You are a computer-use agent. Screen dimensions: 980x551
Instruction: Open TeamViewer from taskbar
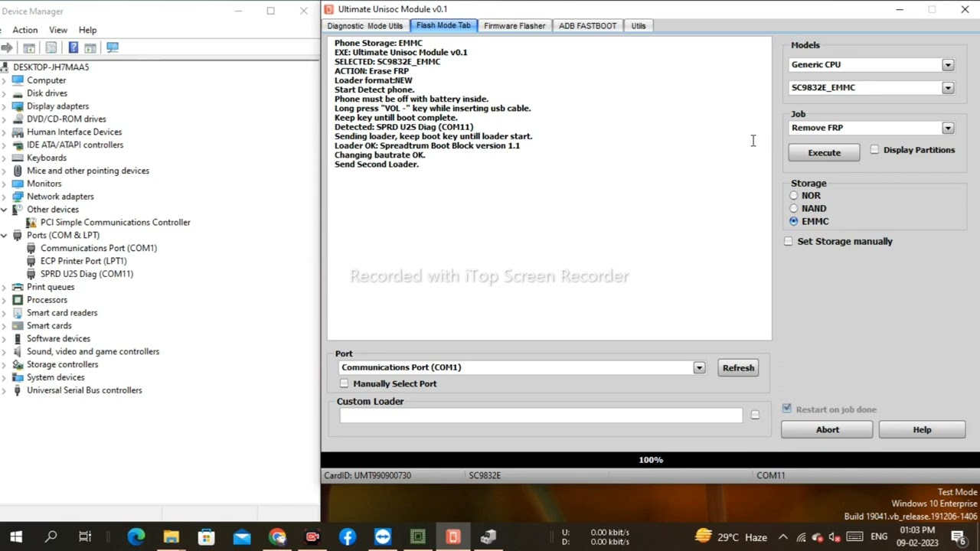[x=383, y=536]
